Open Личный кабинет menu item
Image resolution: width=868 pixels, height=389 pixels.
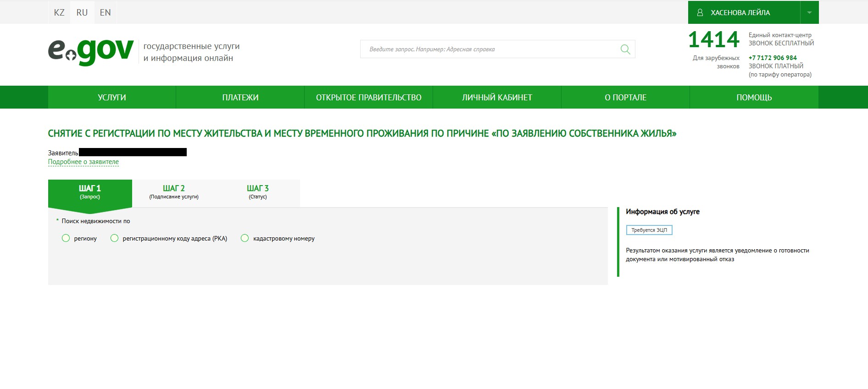coord(497,97)
